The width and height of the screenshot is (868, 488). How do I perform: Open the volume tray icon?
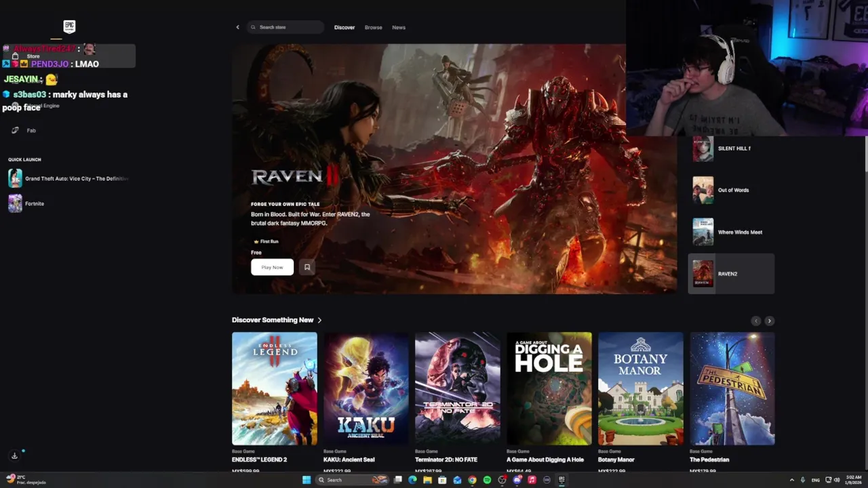point(837,480)
